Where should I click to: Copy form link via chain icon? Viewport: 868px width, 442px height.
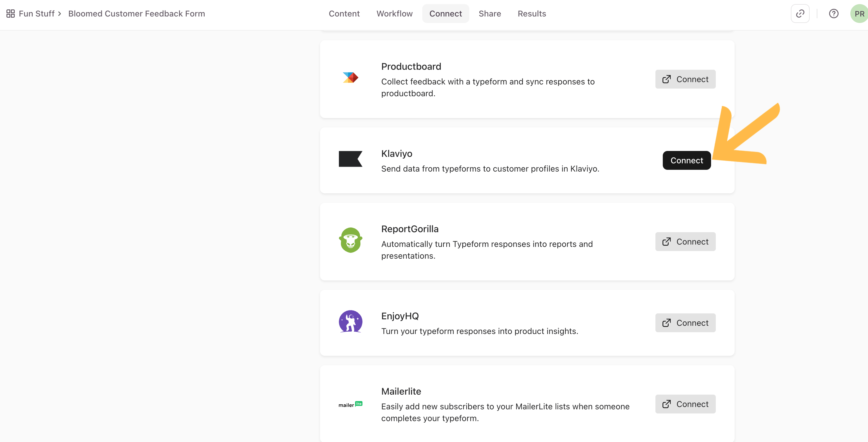coord(800,14)
